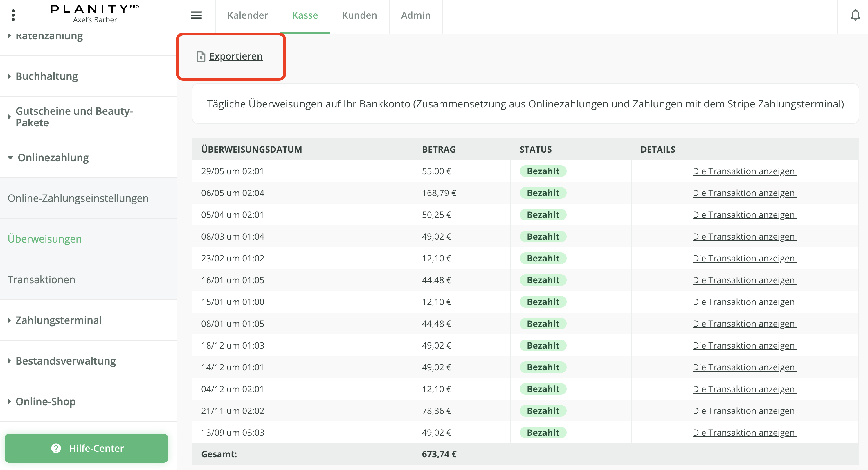Expand the Buchhaltung section

pyautogui.click(x=46, y=76)
